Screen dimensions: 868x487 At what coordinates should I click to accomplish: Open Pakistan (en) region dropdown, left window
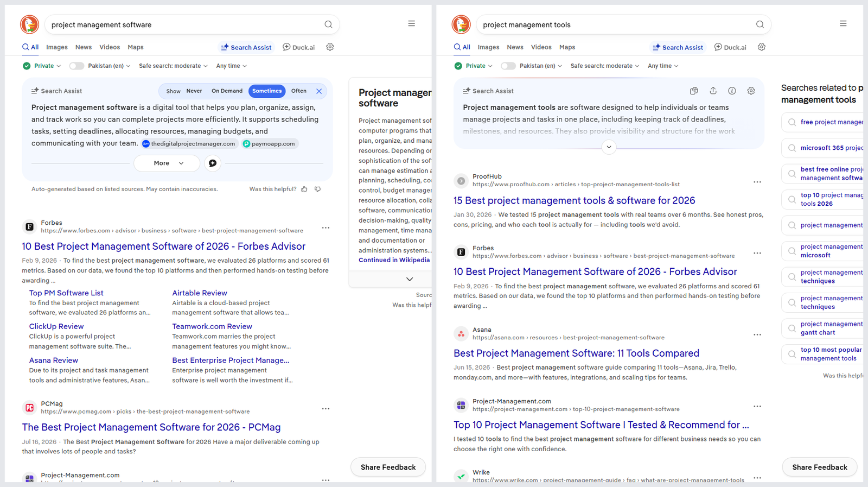pyautogui.click(x=109, y=66)
